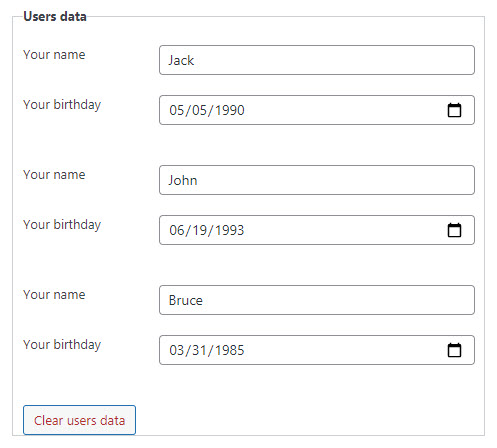
Task: Select month 03 in Bruce's birthday
Action: coord(177,350)
